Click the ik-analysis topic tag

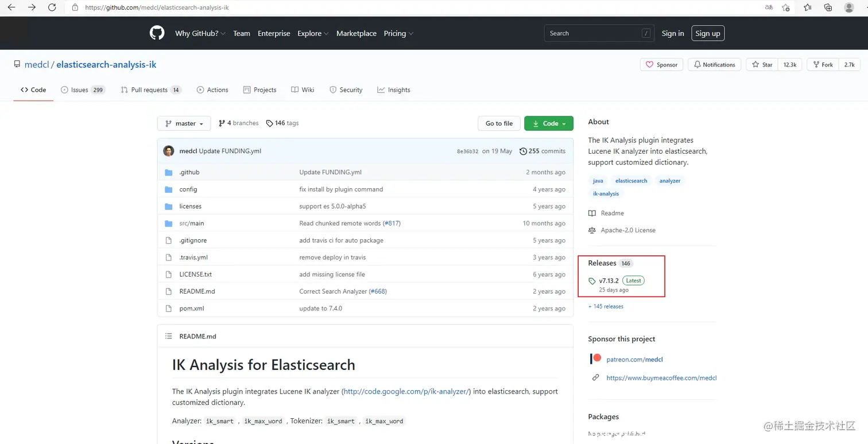pos(606,194)
